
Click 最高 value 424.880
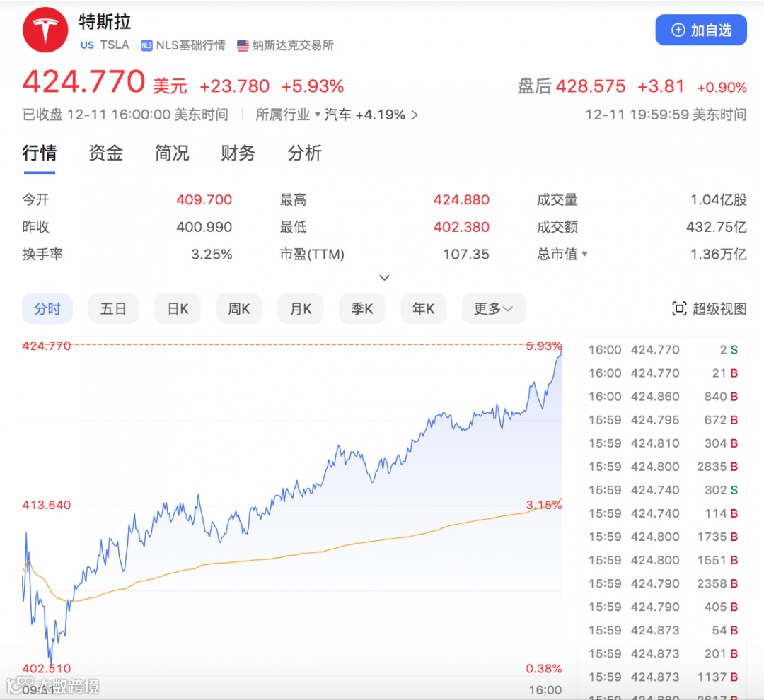tap(461, 199)
